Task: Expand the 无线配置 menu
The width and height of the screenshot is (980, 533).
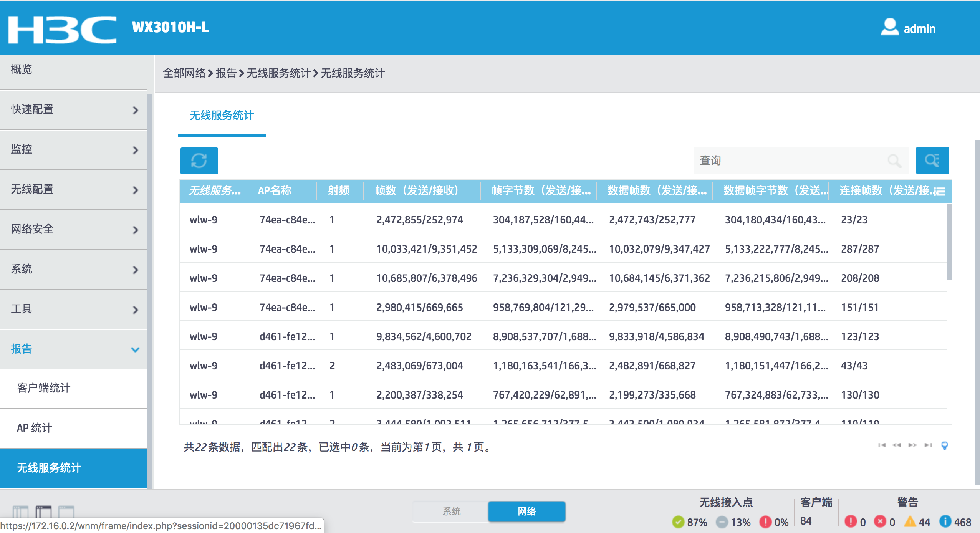Action: coord(74,190)
